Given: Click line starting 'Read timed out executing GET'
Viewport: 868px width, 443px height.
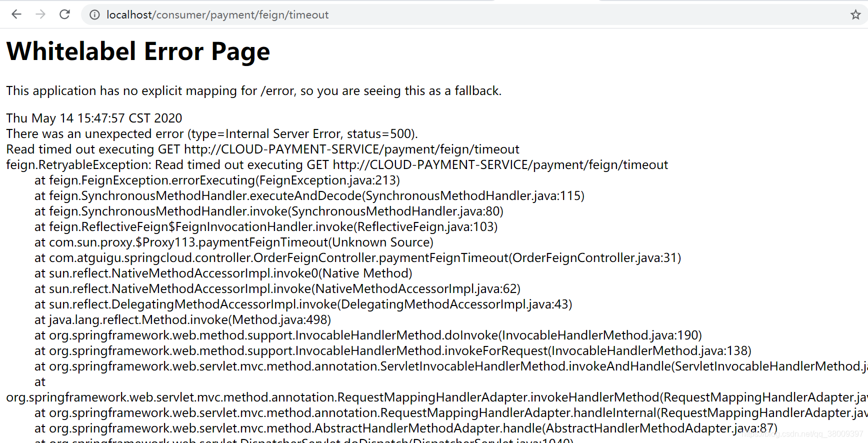Looking at the screenshot, I should pyautogui.click(x=263, y=149).
